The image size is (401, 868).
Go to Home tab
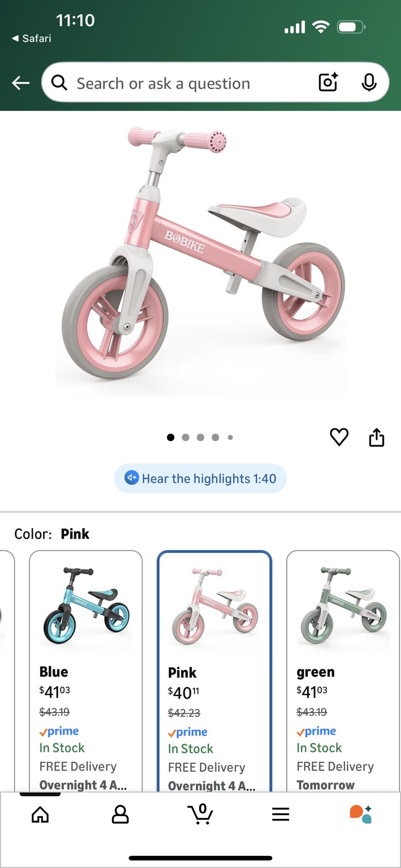40,814
